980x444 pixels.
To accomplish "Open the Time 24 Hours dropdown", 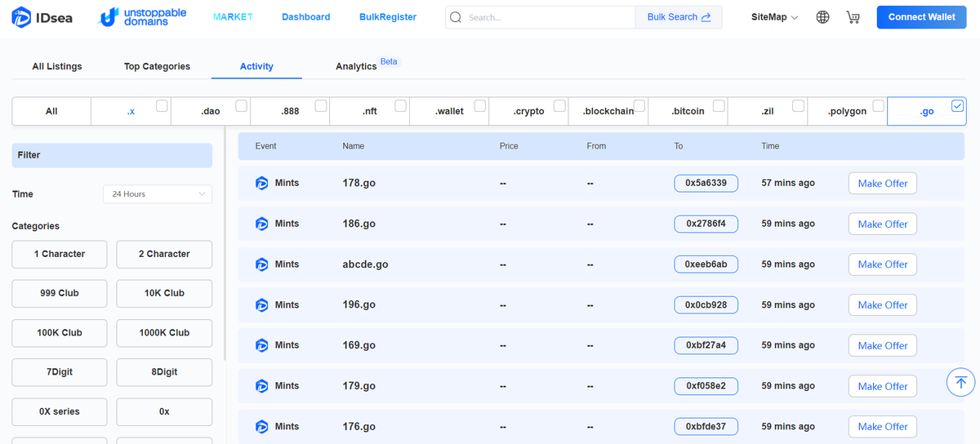I will pyautogui.click(x=158, y=194).
